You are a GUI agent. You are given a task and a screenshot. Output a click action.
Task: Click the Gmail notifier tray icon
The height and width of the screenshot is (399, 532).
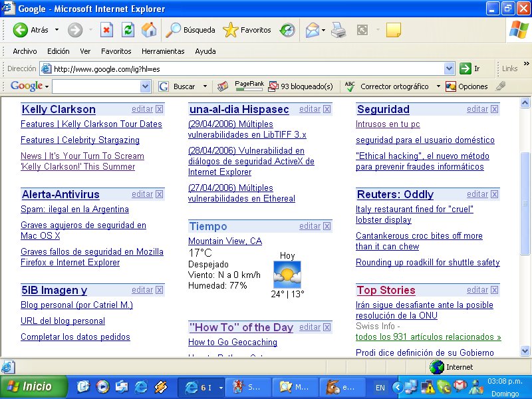[x=459, y=386]
